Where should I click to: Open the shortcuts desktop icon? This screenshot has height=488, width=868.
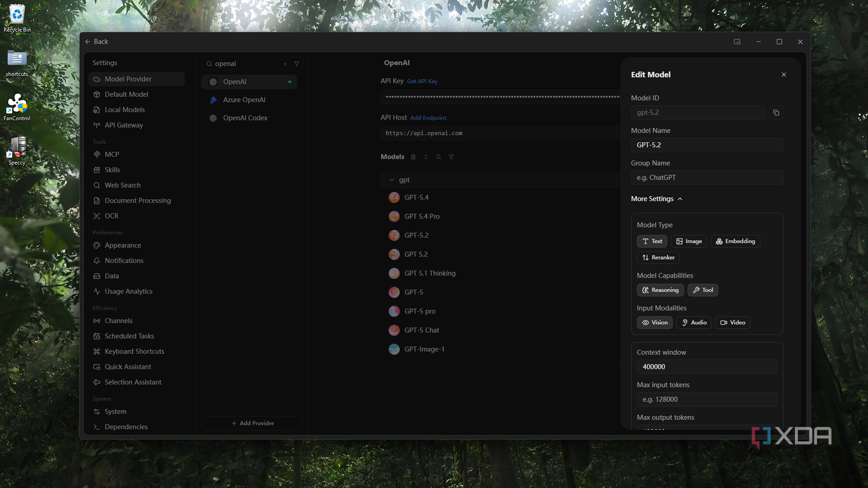point(17,64)
